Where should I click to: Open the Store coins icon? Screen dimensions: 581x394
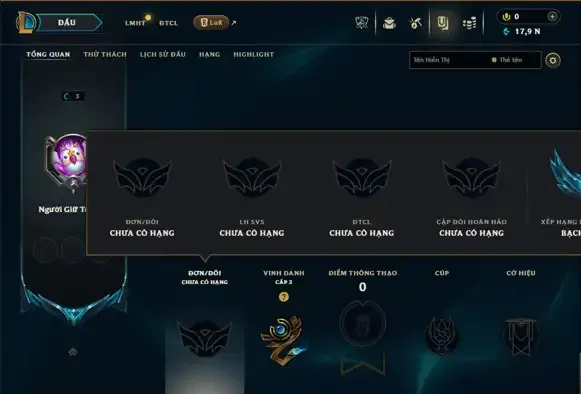[x=469, y=24]
